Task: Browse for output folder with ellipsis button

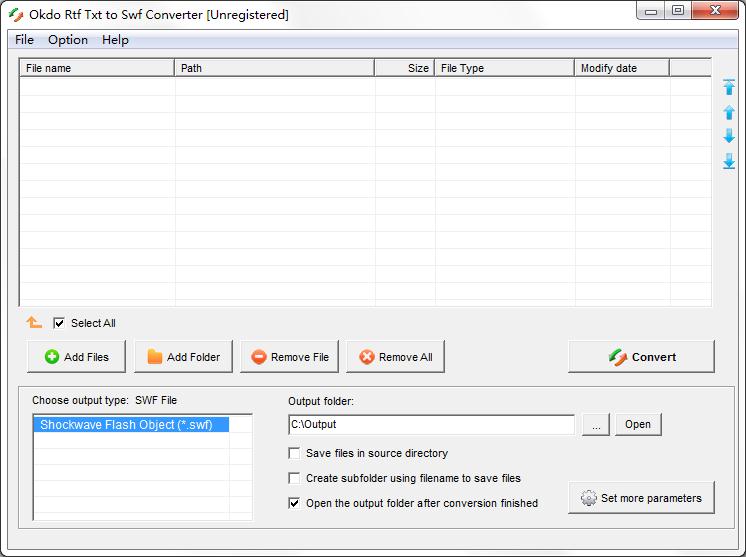Action: tap(595, 425)
